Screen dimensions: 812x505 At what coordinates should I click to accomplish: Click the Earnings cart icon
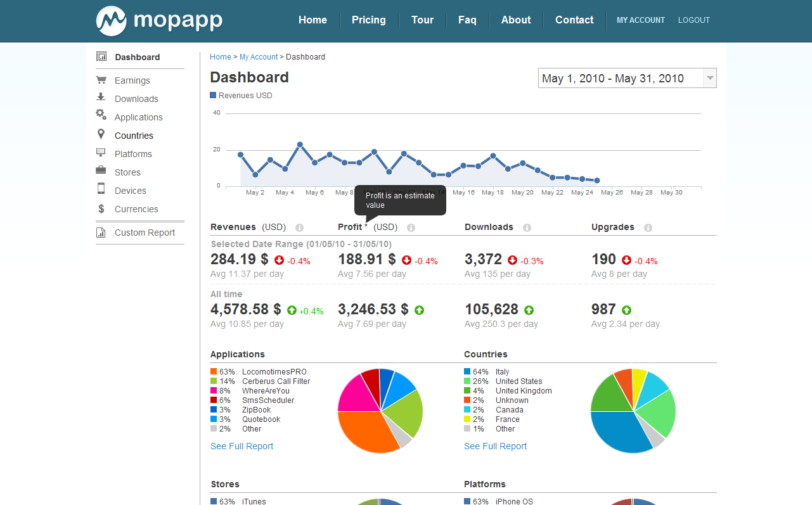pyautogui.click(x=101, y=80)
